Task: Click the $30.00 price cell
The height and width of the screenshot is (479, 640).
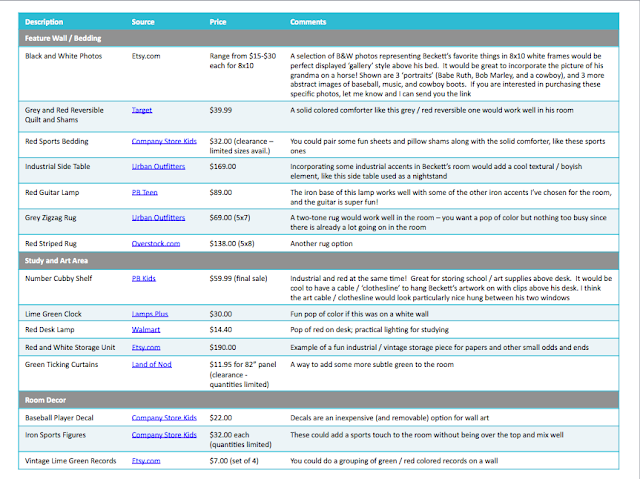Action: point(220,314)
